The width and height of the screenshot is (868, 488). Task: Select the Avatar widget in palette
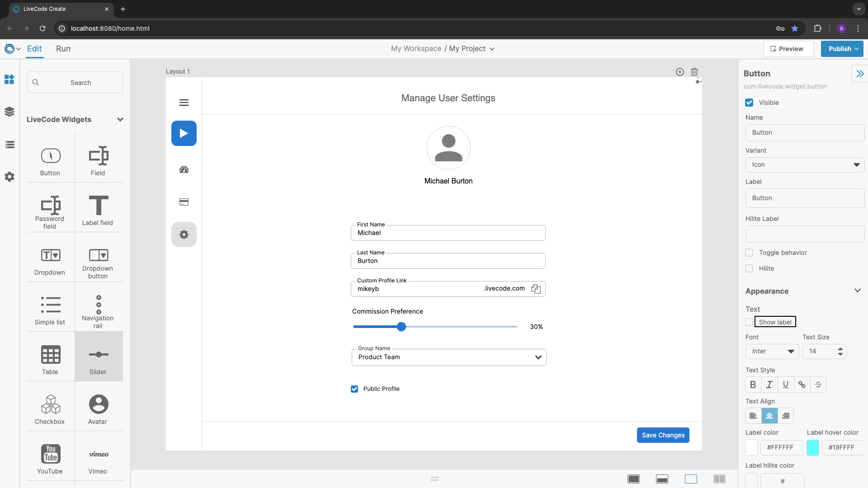coord(98,404)
